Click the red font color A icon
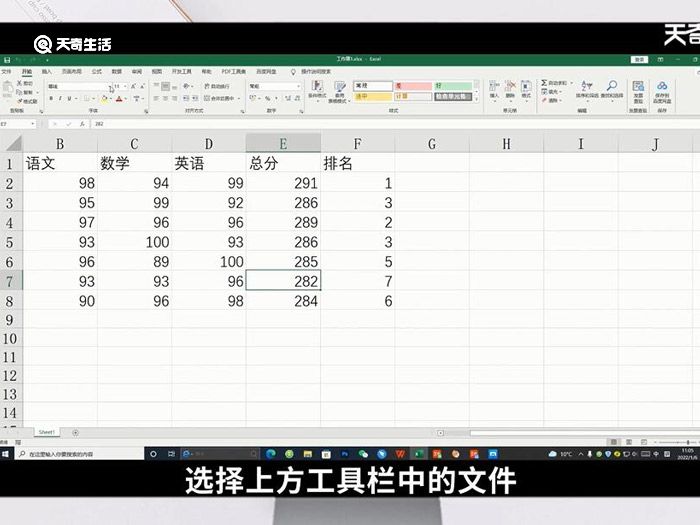Viewport: 700px width, 525px height. (119, 99)
